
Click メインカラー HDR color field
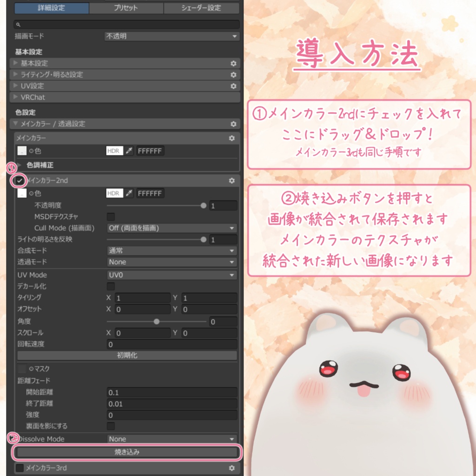pos(115,151)
